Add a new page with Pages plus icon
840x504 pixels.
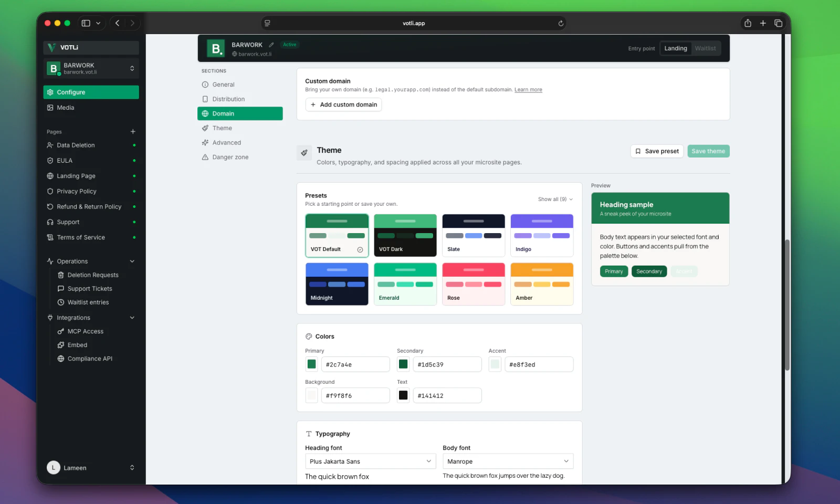click(133, 132)
